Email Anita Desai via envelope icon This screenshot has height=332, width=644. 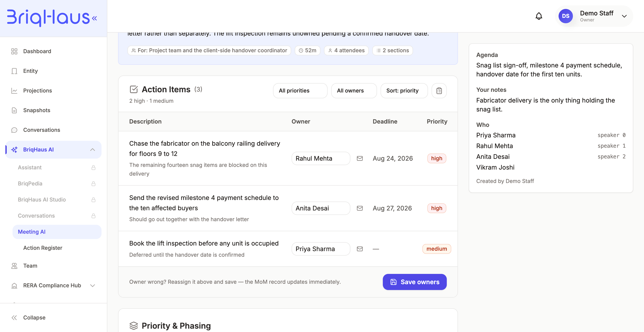(x=360, y=208)
